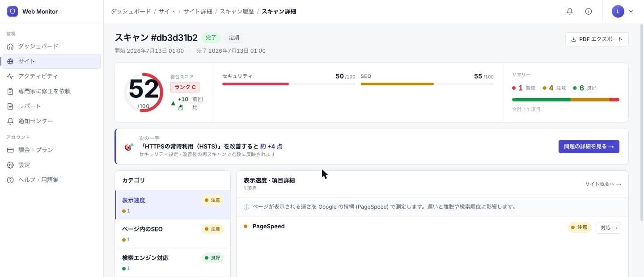The height and width of the screenshot is (277, 644).
Task: Click the セキュリティ score progress bar
Action: pos(289,84)
